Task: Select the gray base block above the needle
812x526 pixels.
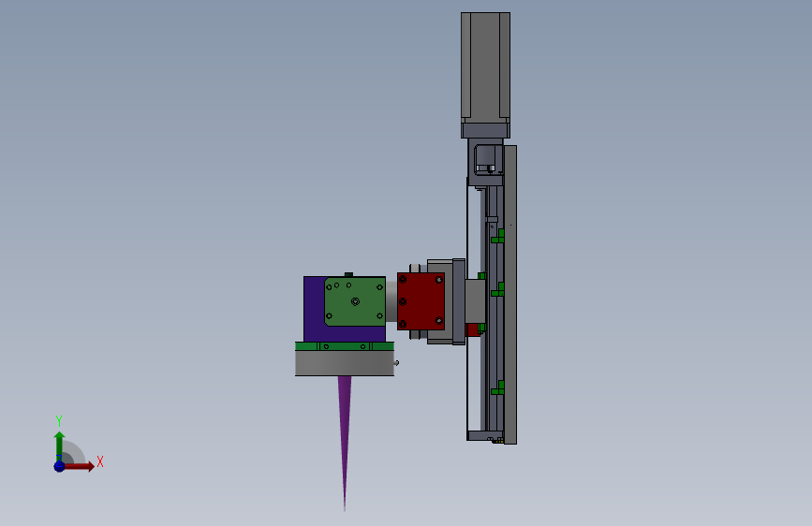Action: coord(345,363)
